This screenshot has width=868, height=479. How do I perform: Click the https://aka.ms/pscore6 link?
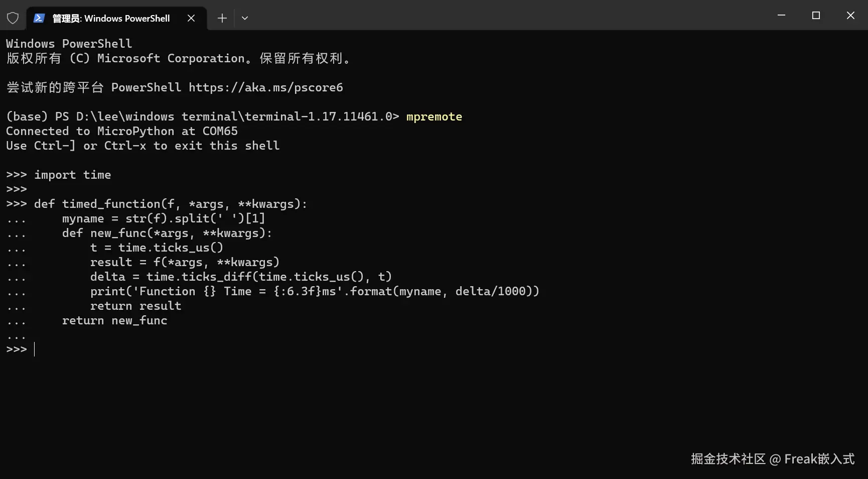(266, 87)
